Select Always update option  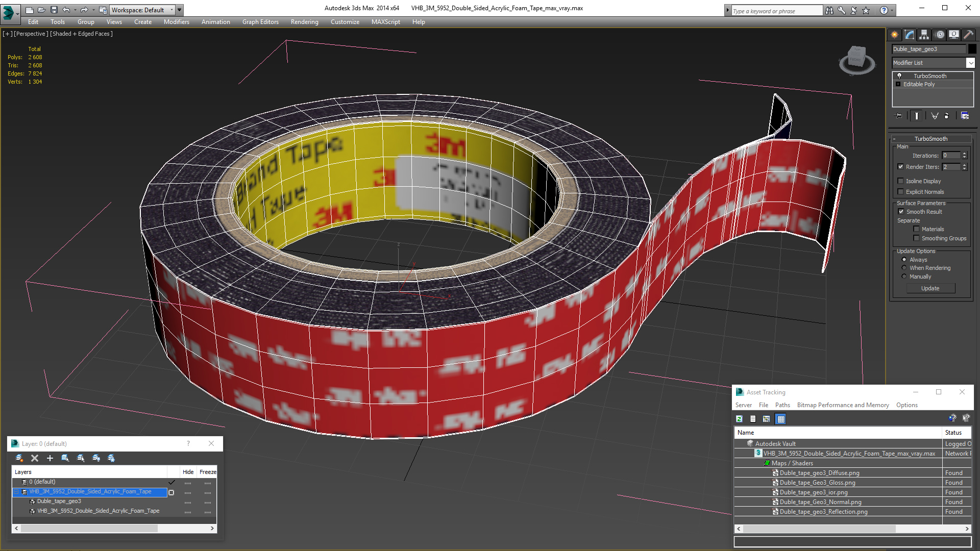tap(904, 260)
